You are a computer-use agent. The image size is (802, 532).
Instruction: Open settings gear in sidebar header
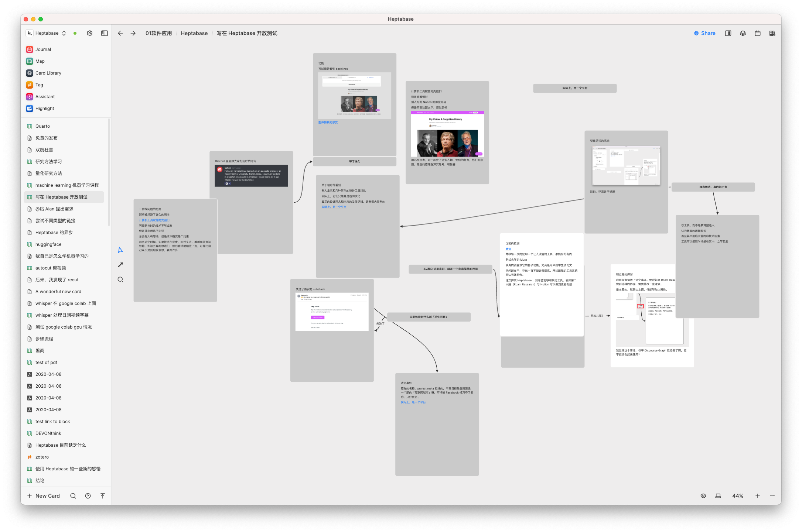pos(90,33)
